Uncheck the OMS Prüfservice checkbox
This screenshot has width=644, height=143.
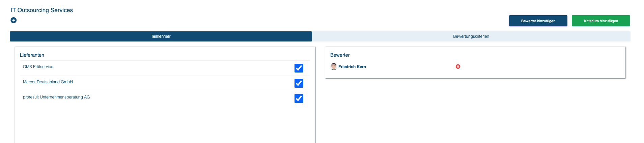click(x=299, y=68)
